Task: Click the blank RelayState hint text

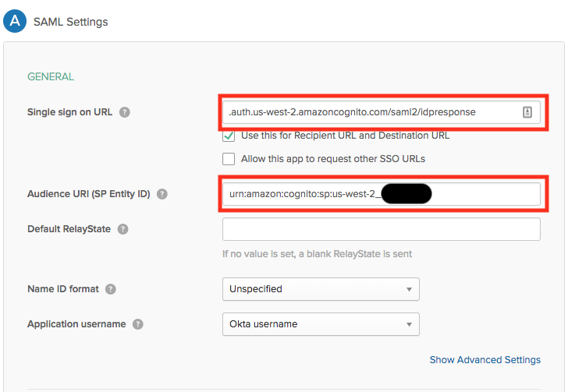Action: (x=317, y=254)
